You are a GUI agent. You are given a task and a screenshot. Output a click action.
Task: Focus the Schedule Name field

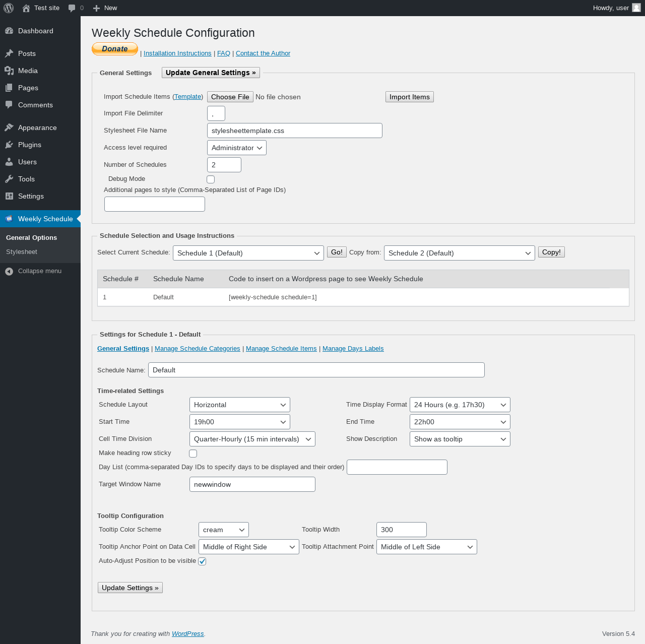tap(316, 370)
